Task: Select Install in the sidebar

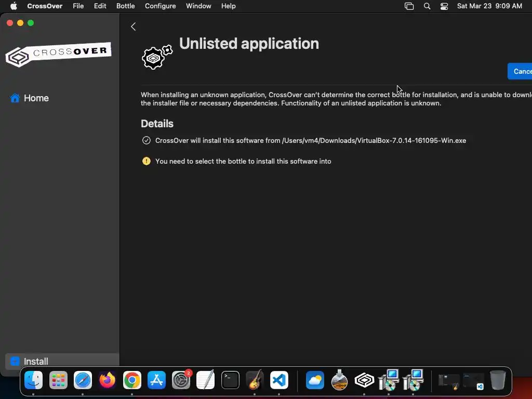Action: [62, 361]
